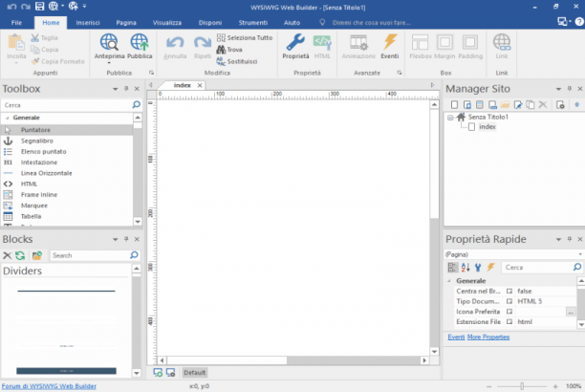
Task: Click Sostituisci in Modifica group
Action: (237, 61)
